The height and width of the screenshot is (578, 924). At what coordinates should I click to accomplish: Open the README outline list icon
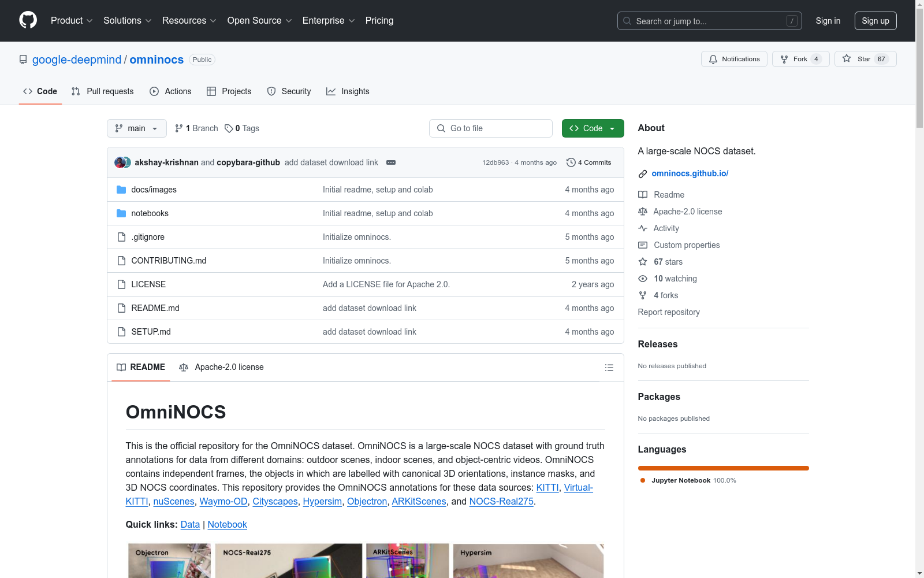pyautogui.click(x=609, y=368)
